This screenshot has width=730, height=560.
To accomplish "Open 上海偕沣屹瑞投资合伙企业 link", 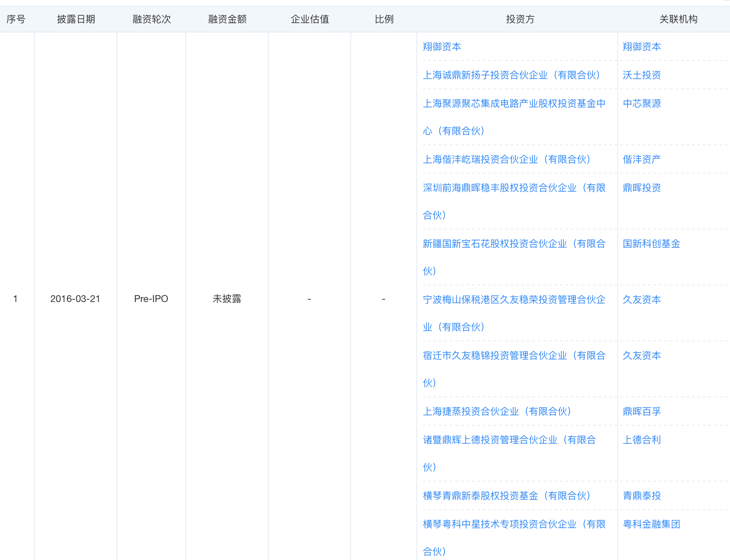I will coord(507,159).
